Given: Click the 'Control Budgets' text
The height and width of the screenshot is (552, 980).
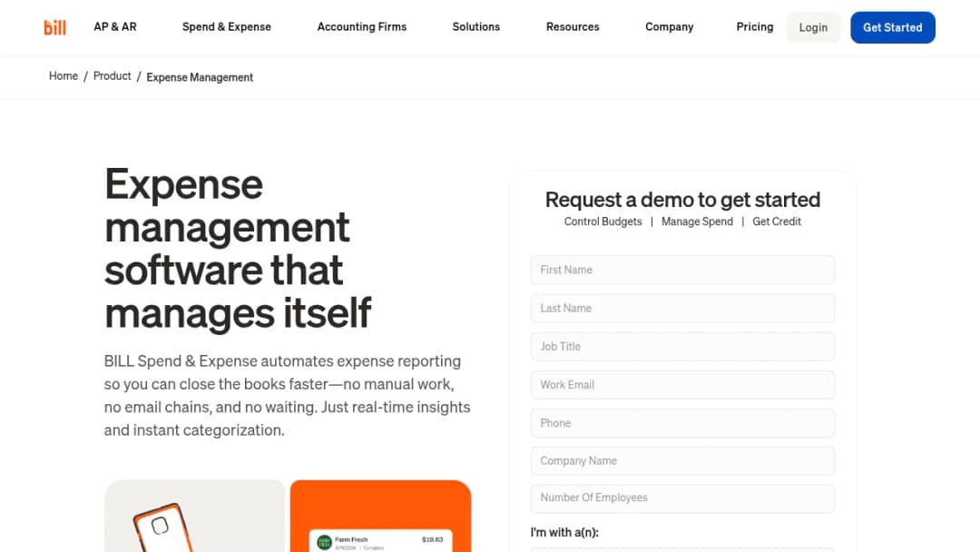Looking at the screenshot, I should click(x=603, y=222).
